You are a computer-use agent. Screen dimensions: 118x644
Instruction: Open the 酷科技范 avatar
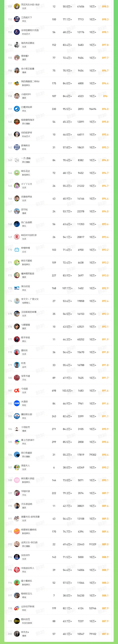pos(17,621)
